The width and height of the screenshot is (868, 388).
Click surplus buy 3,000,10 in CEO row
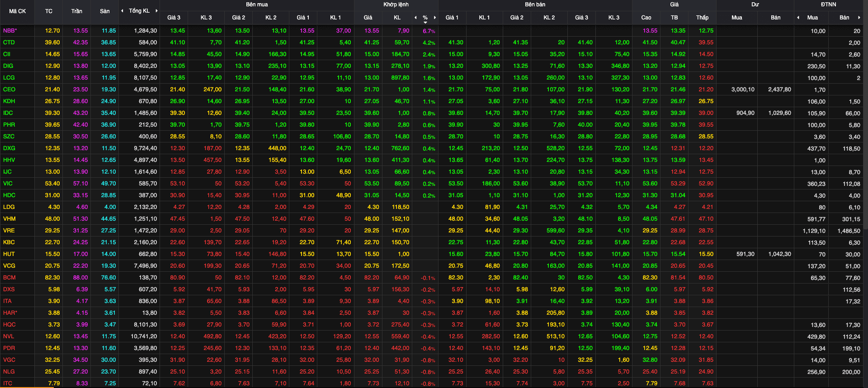tap(743, 90)
